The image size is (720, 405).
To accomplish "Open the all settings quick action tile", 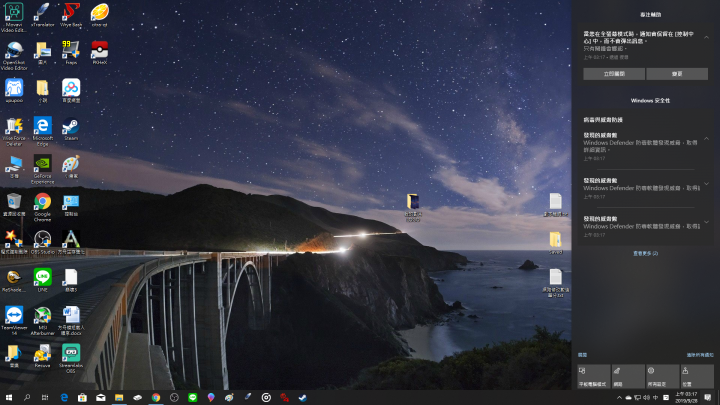I will point(662,377).
